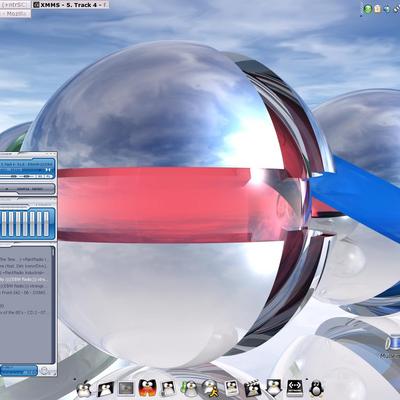Image resolution: width=400 pixels, height=400 pixels.
Task: Launch the movie clapperboard Tux icon
Action: tap(252, 389)
